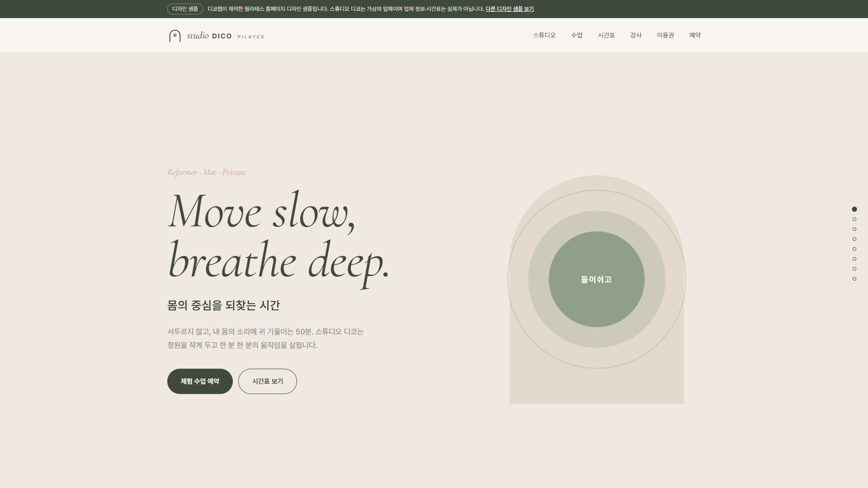Open the 강사 navigation item

[x=636, y=35]
